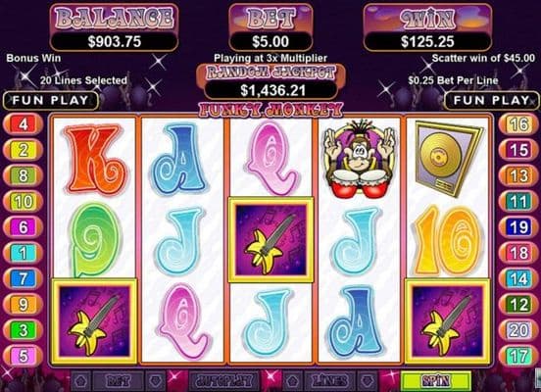Click the left Fun Play label
The image size is (541, 392).
pos(51,100)
